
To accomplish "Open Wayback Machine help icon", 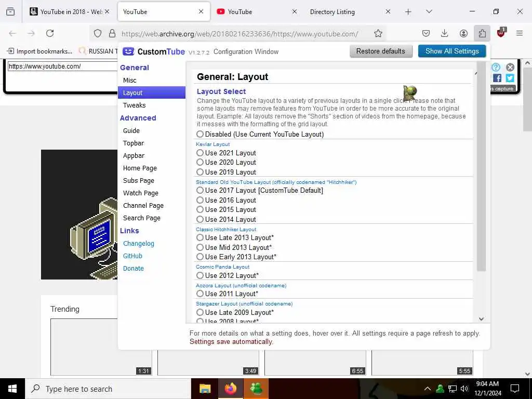I will tap(496, 67).
